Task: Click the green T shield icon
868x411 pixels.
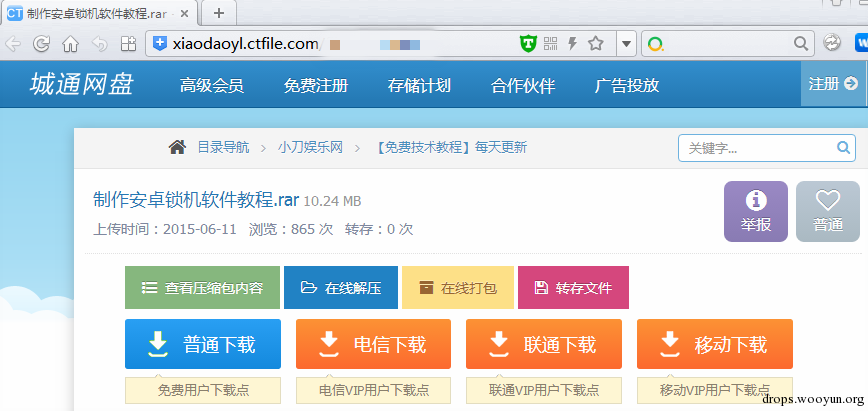Action: point(529,43)
